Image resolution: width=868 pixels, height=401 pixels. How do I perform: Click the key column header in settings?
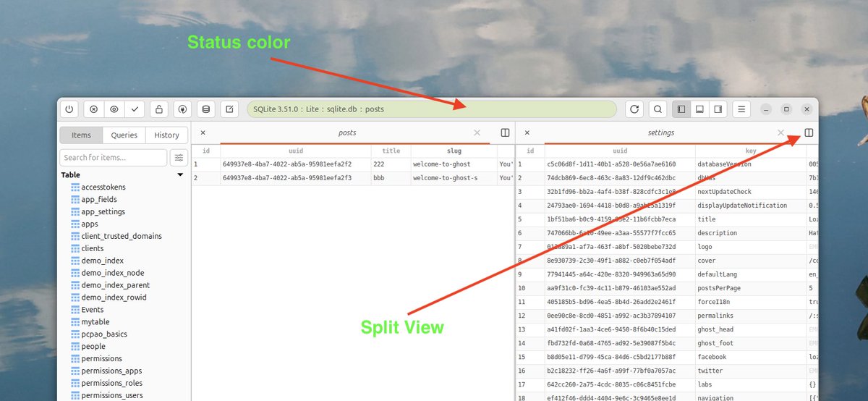pos(751,151)
